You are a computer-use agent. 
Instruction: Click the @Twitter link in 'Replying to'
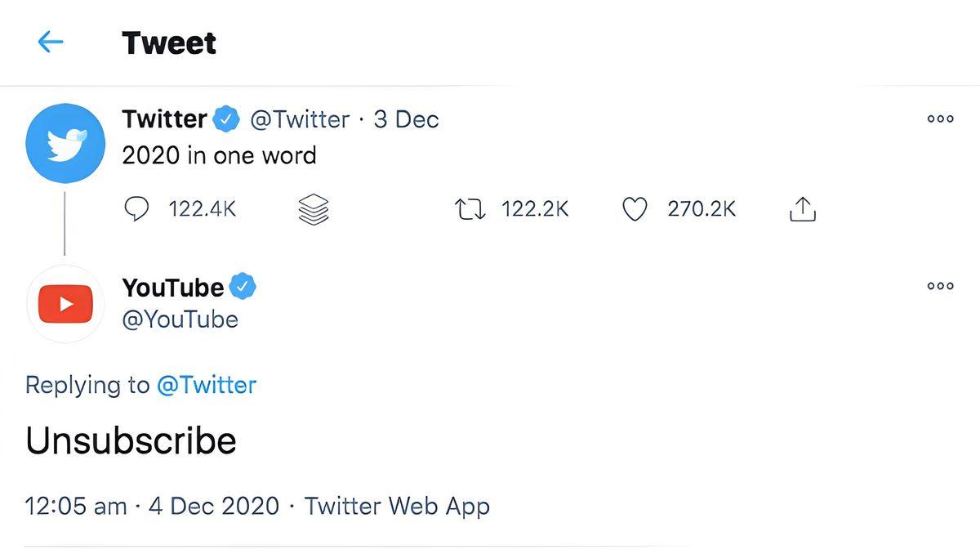pos(206,385)
